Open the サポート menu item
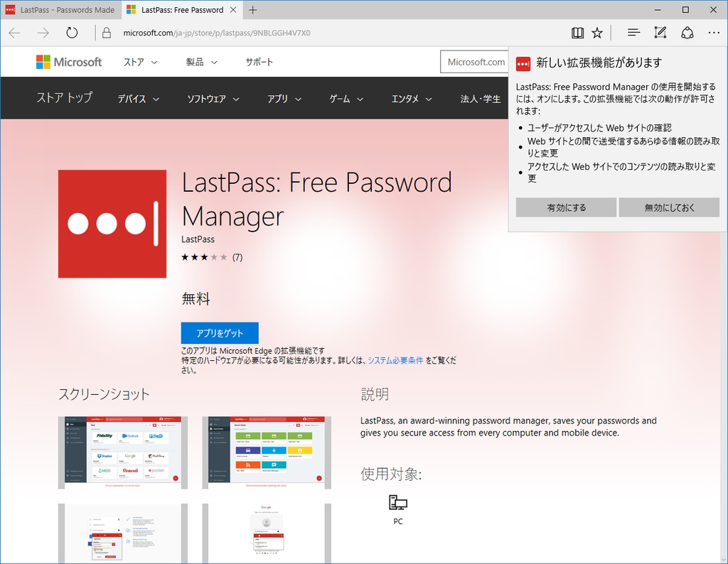 click(x=259, y=62)
